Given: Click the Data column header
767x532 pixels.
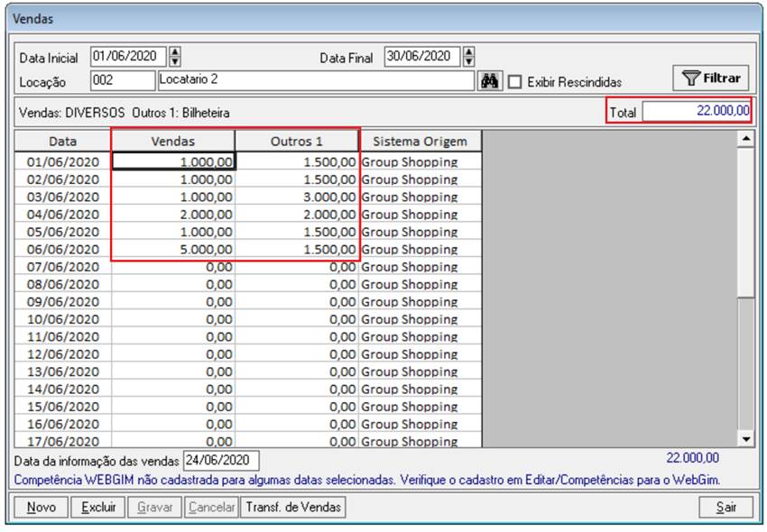Looking at the screenshot, I should 63,142.
